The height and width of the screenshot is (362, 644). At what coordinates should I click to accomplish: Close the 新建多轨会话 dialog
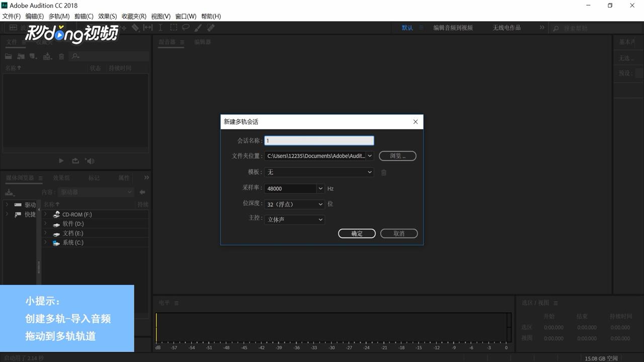point(416,122)
